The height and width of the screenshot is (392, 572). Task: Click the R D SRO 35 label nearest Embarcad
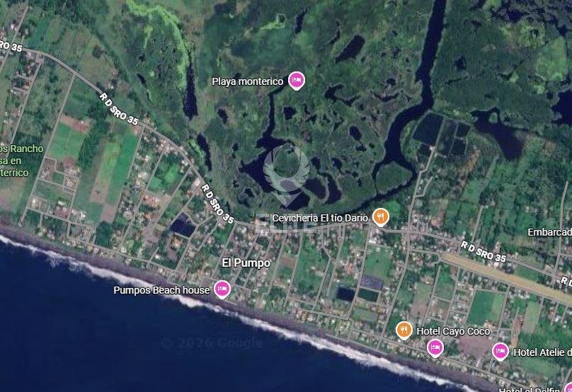tap(483, 252)
